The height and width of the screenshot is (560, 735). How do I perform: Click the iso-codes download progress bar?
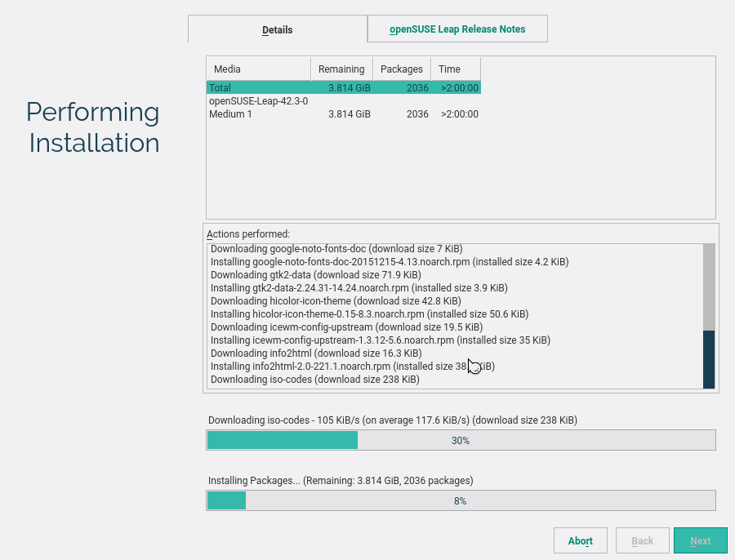click(x=461, y=440)
